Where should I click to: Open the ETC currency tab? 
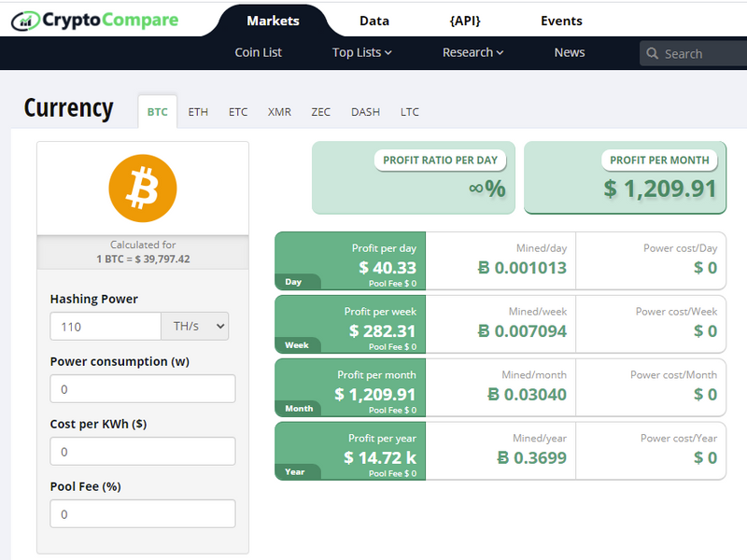coord(238,112)
